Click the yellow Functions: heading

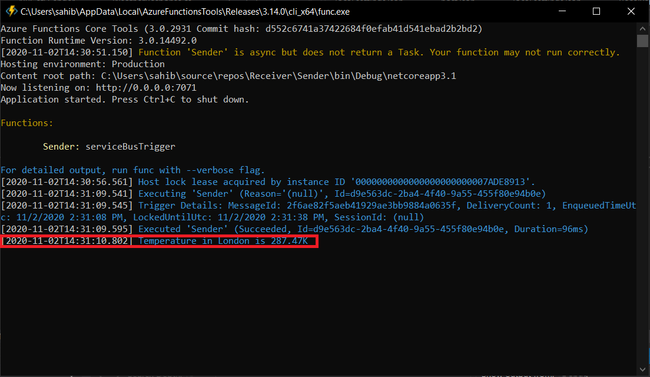(x=27, y=123)
